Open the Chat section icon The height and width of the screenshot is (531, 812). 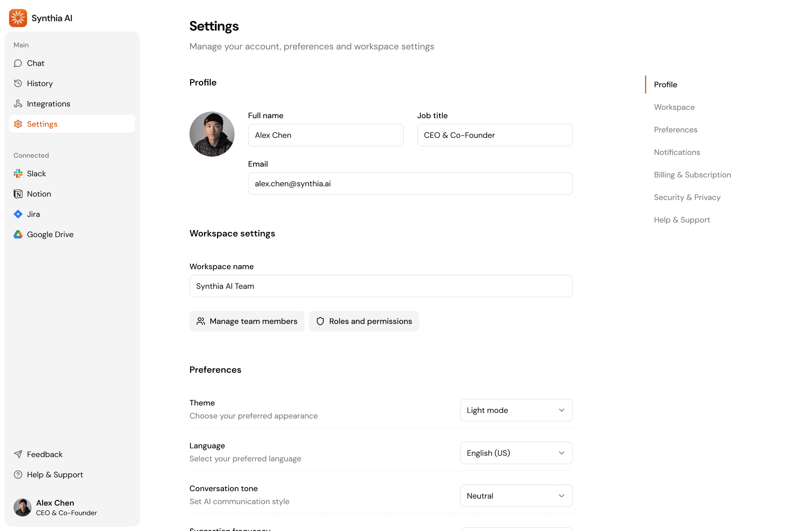18,63
